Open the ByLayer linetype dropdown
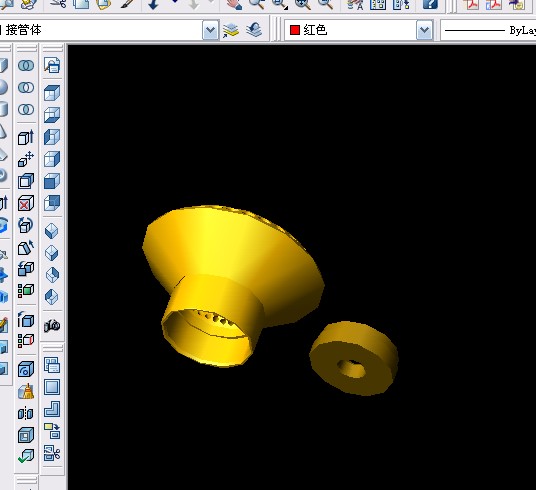 488,30
